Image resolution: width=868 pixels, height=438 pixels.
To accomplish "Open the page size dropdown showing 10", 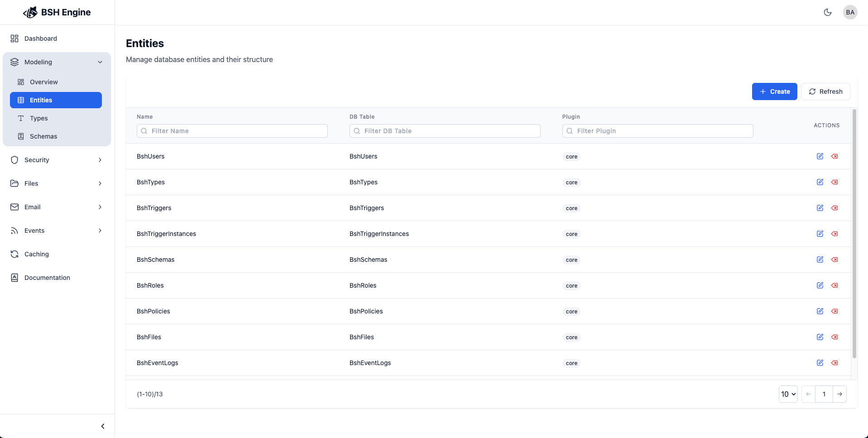I will 788,394.
